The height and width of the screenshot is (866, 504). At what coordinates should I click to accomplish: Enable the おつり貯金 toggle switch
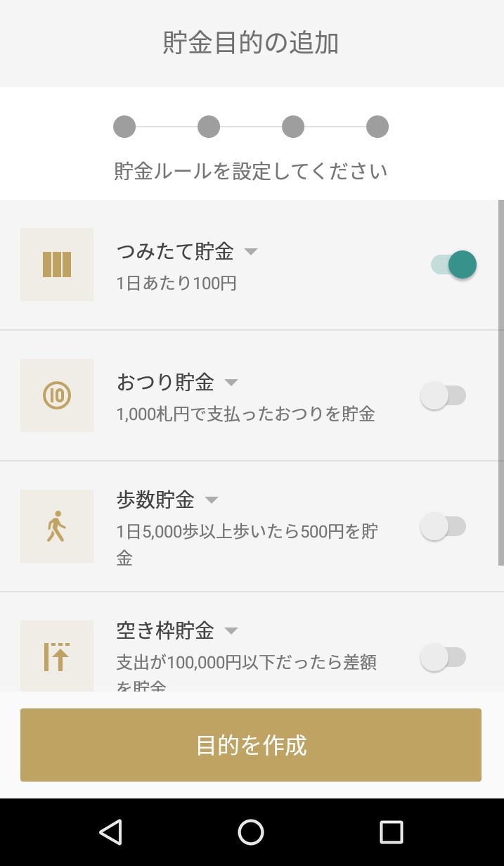point(443,395)
